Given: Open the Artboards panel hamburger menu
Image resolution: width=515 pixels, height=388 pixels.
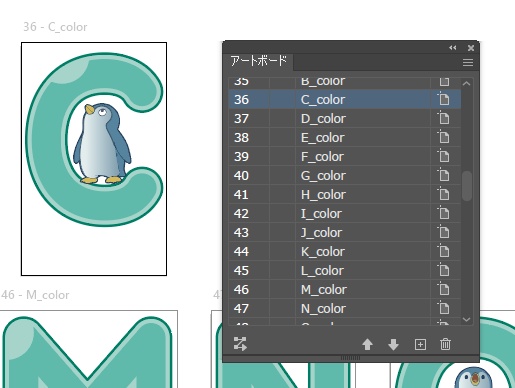Looking at the screenshot, I should pos(468,62).
